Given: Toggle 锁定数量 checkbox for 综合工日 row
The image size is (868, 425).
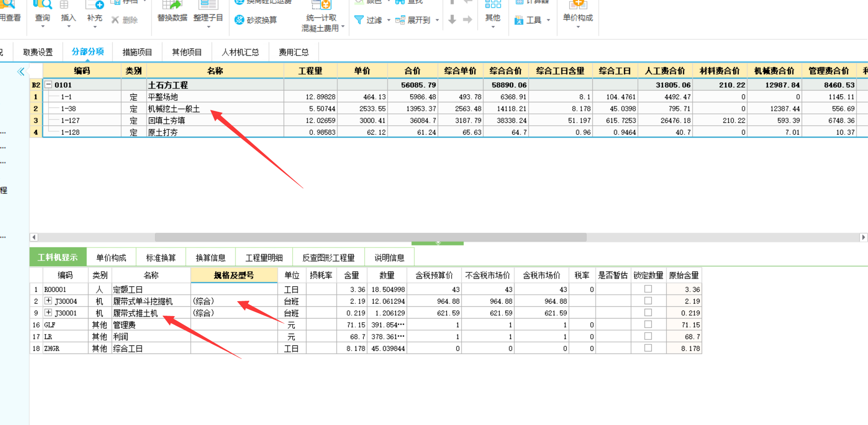Looking at the screenshot, I should [648, 348].
